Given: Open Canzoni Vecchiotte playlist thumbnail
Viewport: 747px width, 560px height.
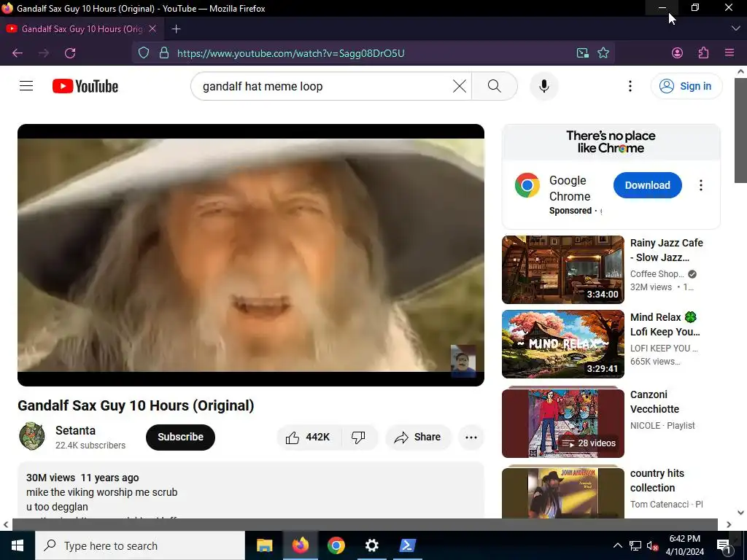Looking at the screenshot, I should click(562, 422).
